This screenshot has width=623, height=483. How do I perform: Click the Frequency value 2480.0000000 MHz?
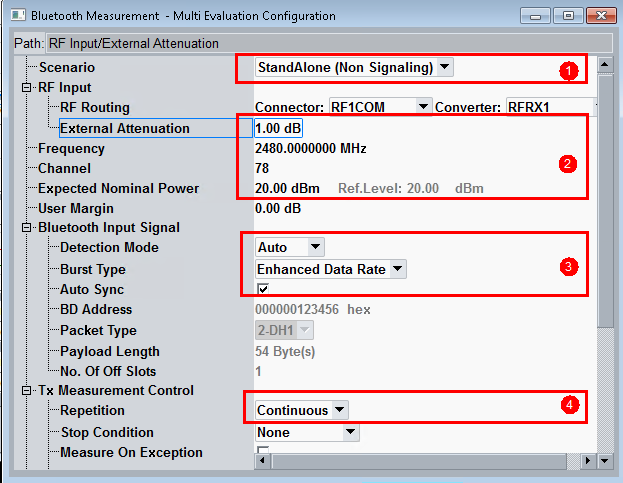[x=311, y=149]
